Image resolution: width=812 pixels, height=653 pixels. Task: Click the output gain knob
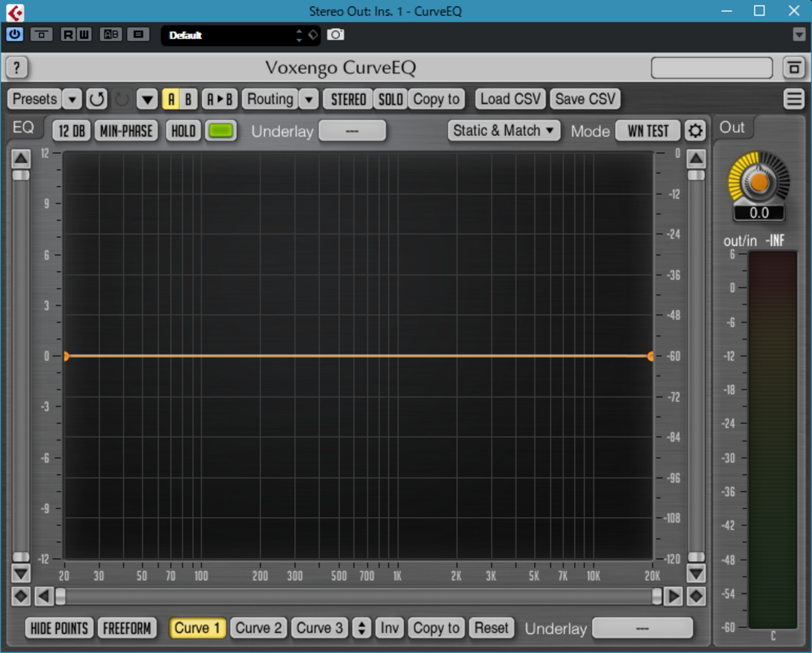point(759,182)
